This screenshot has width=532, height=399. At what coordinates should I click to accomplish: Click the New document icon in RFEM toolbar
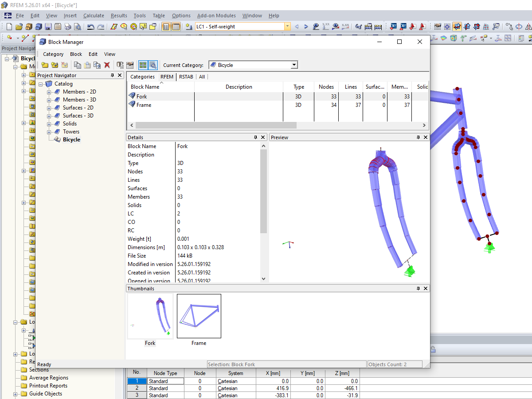click(9, 27)
